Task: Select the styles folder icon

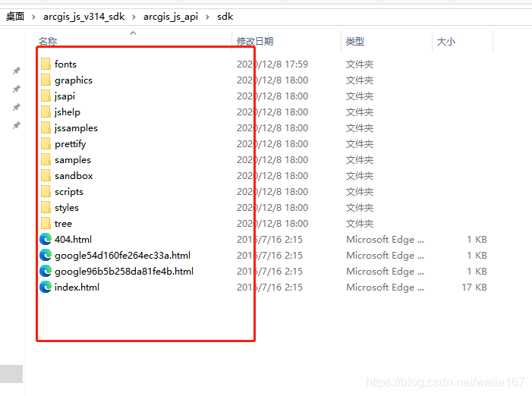Action: [x=46, y=208]
